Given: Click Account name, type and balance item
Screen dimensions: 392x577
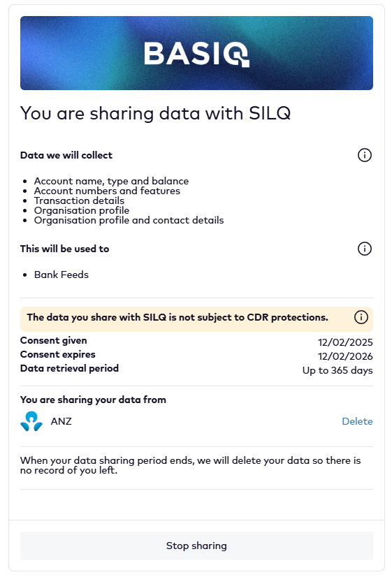Looking at the screenshot, I should (111, 181).
